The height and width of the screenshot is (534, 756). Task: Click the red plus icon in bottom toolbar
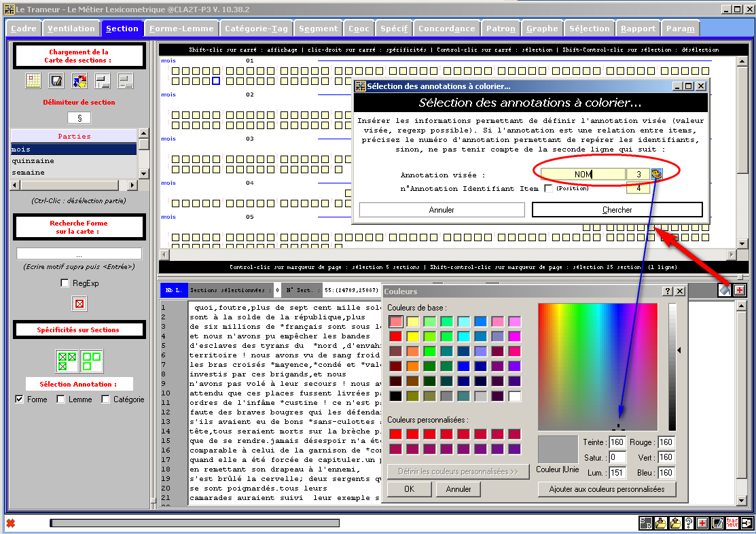(x=702, y=523)
